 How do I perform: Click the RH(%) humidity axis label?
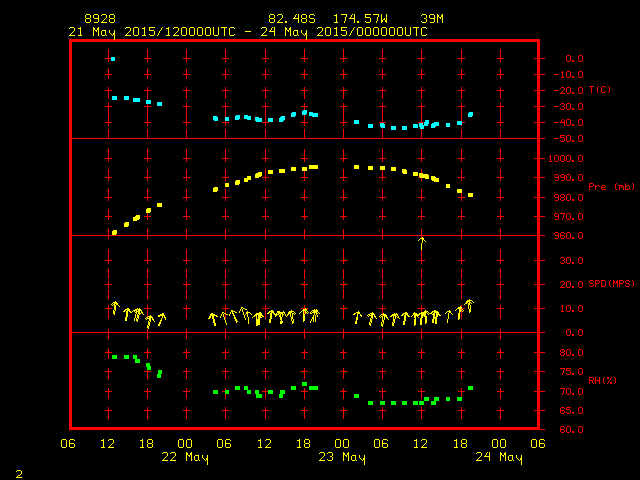click(x=602, y=381)
